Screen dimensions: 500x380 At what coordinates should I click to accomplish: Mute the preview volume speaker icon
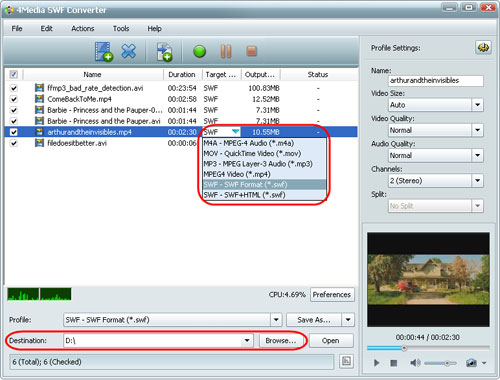tap(415, 363)
